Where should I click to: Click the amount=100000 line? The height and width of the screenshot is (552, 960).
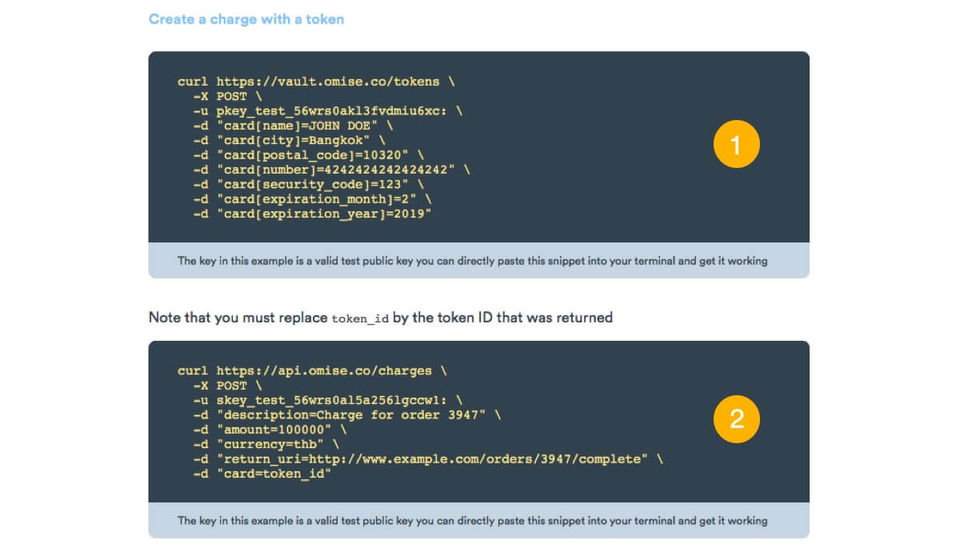coord(269,430)
